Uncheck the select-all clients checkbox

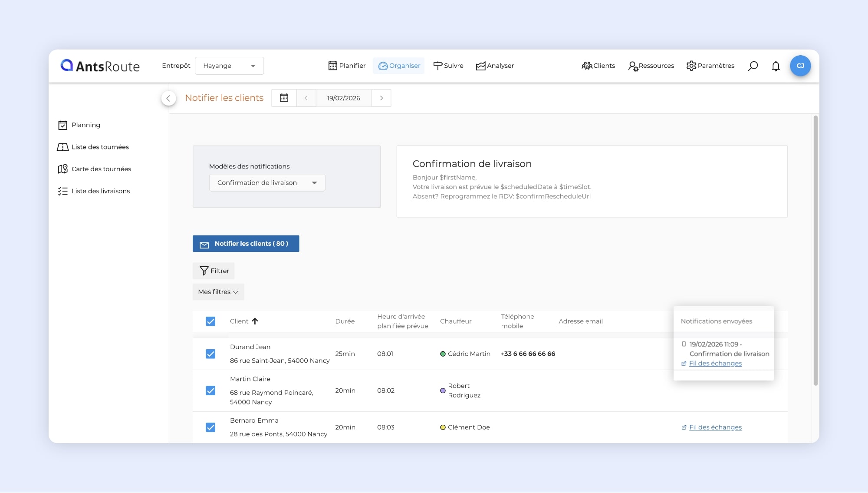210,321
